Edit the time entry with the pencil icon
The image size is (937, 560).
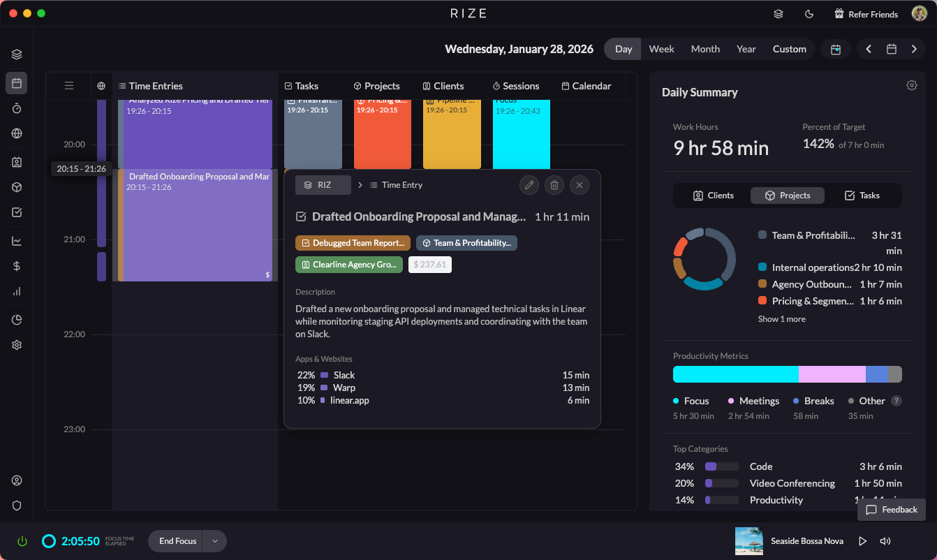coord(529,184)
